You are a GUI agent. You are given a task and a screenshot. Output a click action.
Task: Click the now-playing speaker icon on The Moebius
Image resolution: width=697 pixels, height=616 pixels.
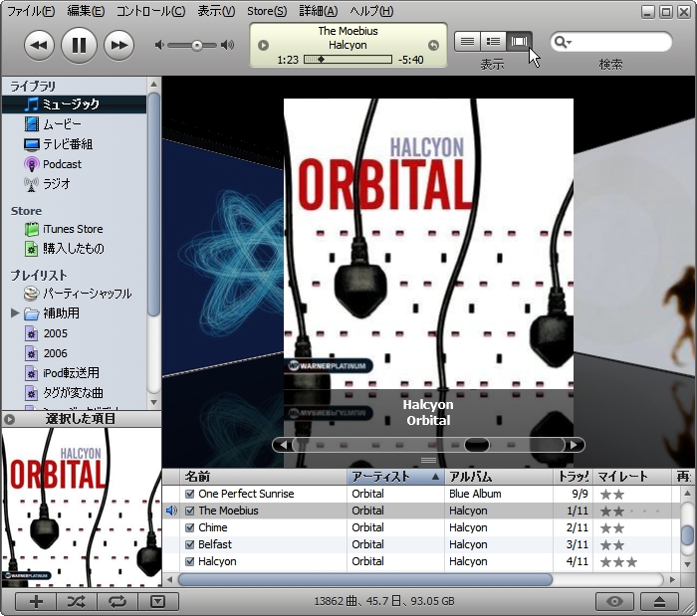point(171,511)
